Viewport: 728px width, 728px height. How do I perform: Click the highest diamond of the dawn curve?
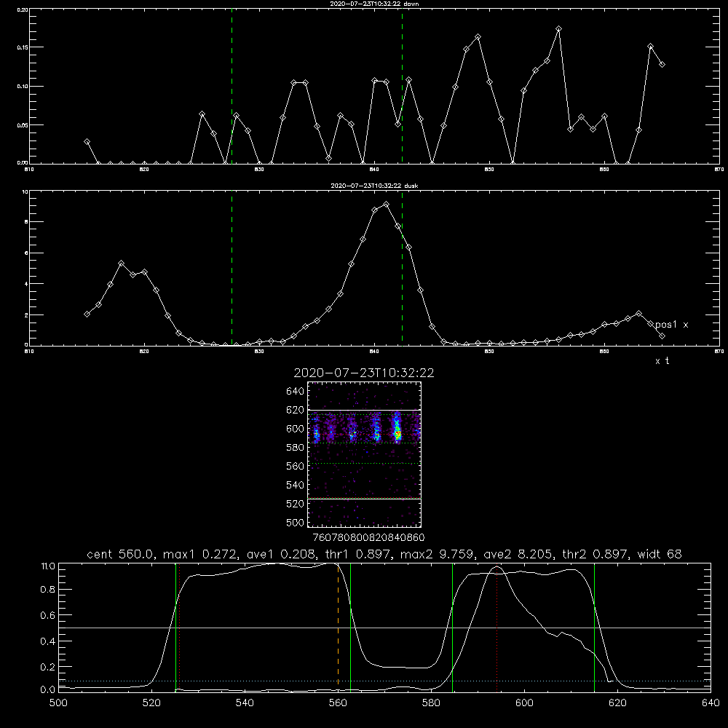point(558,29)
